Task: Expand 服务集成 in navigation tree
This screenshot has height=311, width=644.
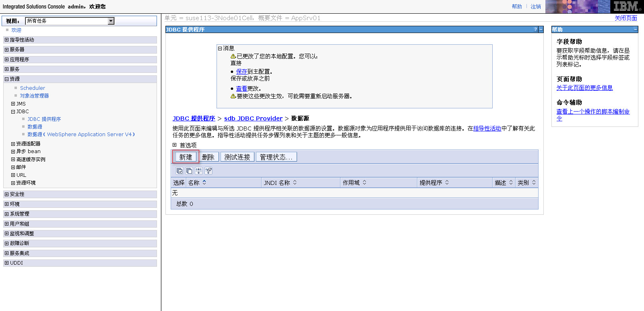Action: [6, 253]
